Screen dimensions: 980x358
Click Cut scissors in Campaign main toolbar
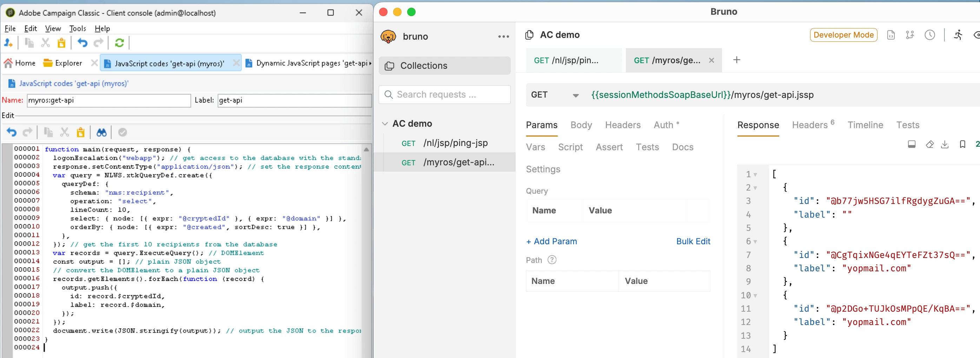(45, 43)
